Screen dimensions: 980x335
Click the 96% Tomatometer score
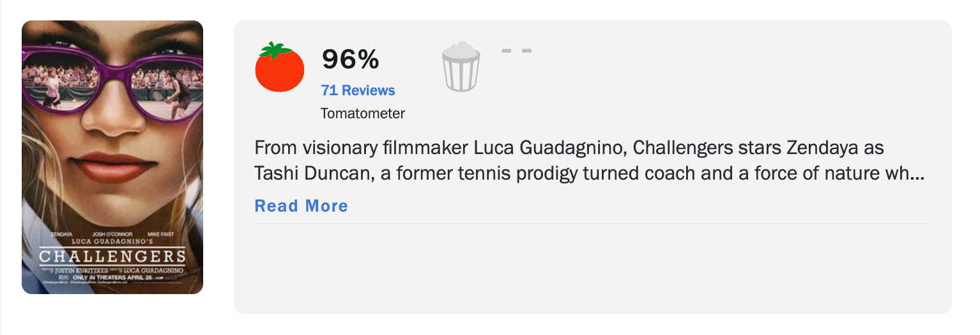coord(350,59)
